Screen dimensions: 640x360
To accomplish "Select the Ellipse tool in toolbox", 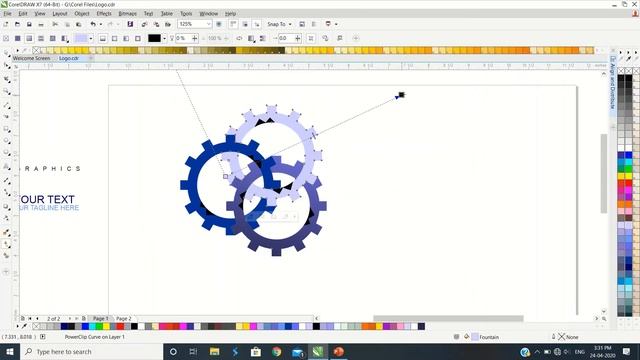I will (x=7, y=141).
